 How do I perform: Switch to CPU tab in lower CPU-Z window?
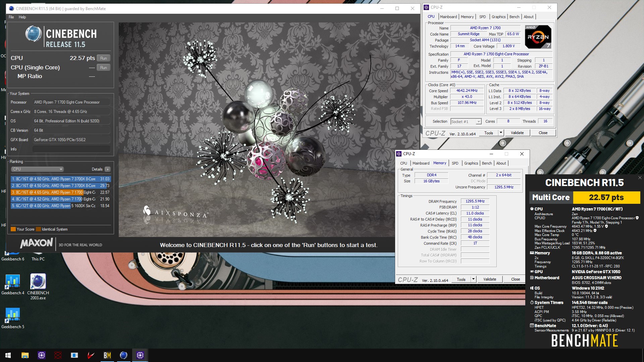coord(404,163)
